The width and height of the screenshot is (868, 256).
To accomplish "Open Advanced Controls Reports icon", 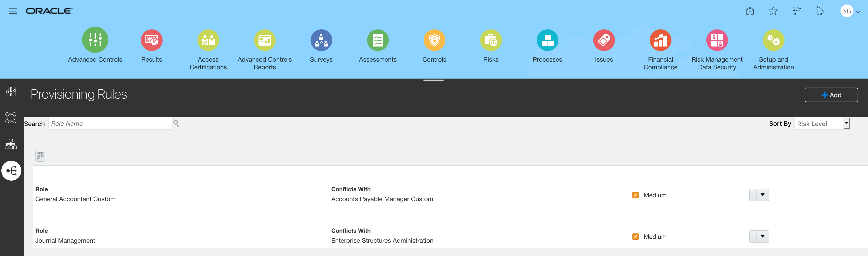I will 265,40.
